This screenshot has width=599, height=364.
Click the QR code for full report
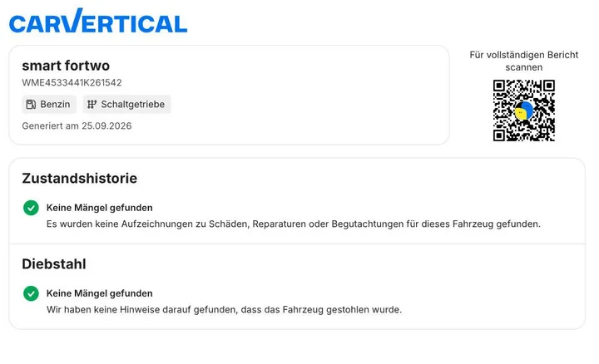coord(524,111)
